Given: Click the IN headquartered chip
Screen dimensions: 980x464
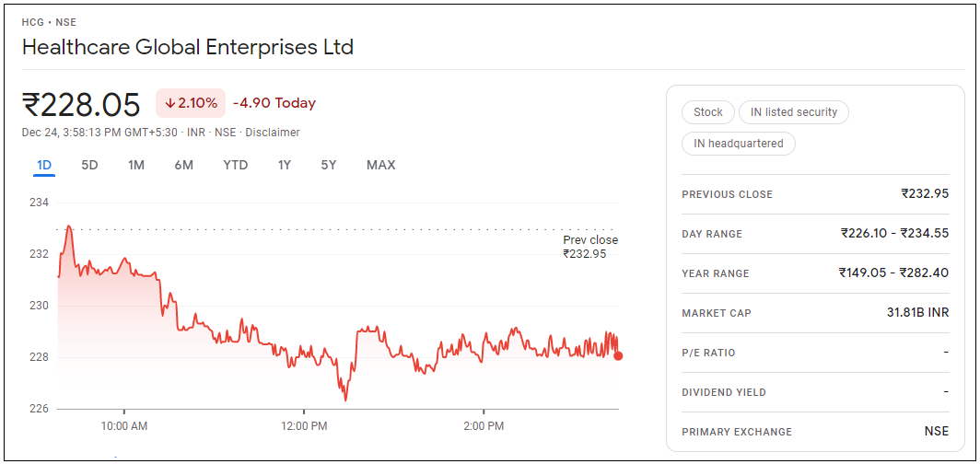Looking at the screenshot, I should point(739,144).
